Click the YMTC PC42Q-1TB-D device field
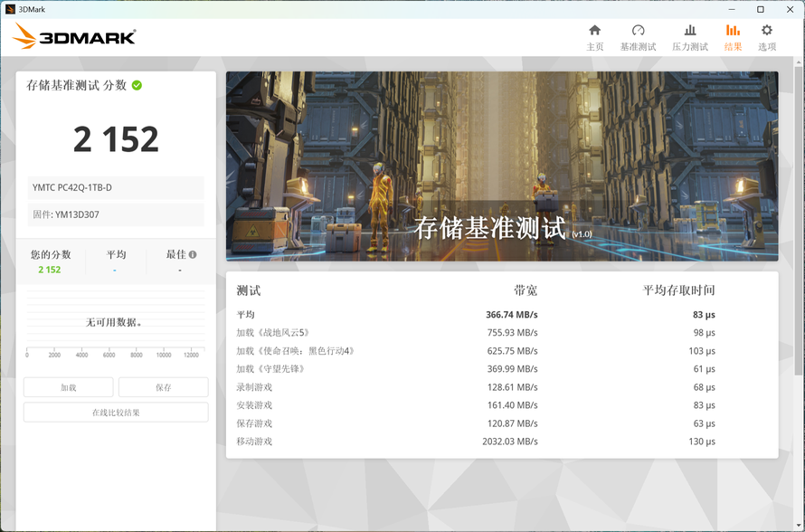This screenshot has width=805, height=532. pyautogui.click(x=116, y=187)
